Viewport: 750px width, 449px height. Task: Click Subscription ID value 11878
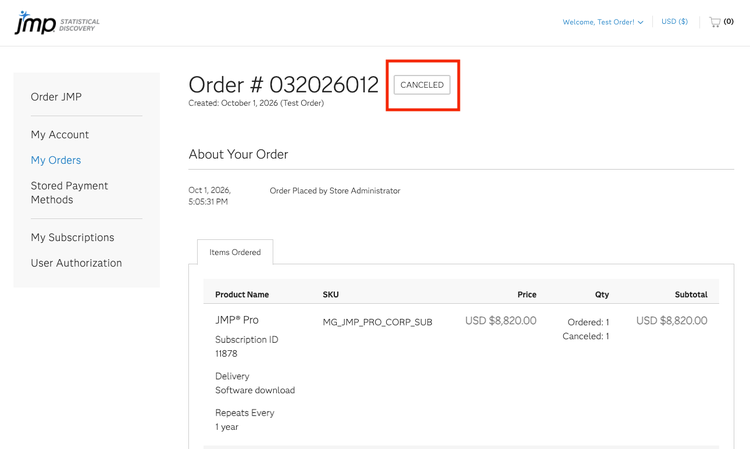point(226,354)
